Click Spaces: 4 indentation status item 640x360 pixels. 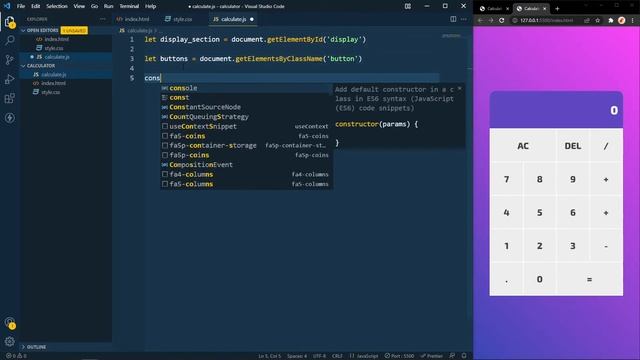[x=297, y=356]
